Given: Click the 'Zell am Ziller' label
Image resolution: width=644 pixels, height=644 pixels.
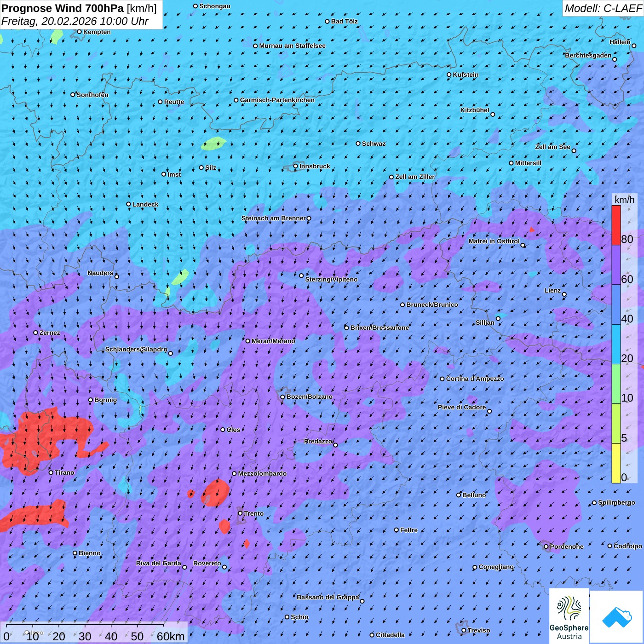Looking at the screenshot, I should click(415, 177).
